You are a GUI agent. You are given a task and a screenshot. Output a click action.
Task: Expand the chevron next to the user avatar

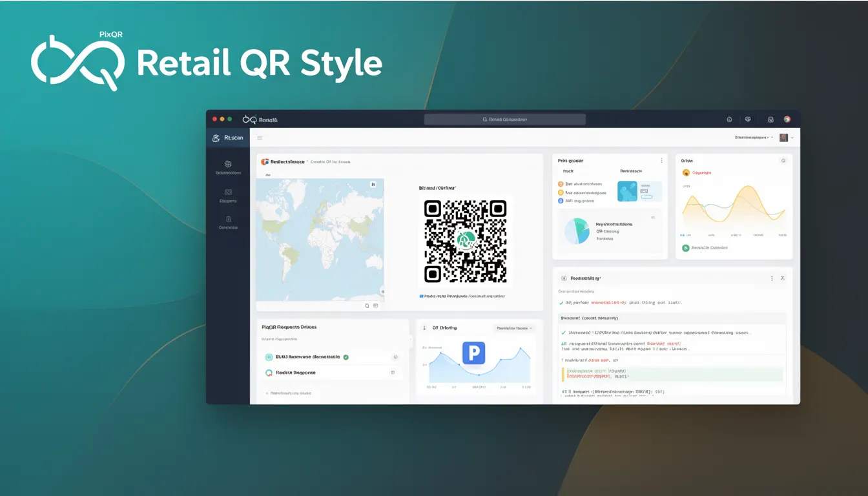(792, 138)
